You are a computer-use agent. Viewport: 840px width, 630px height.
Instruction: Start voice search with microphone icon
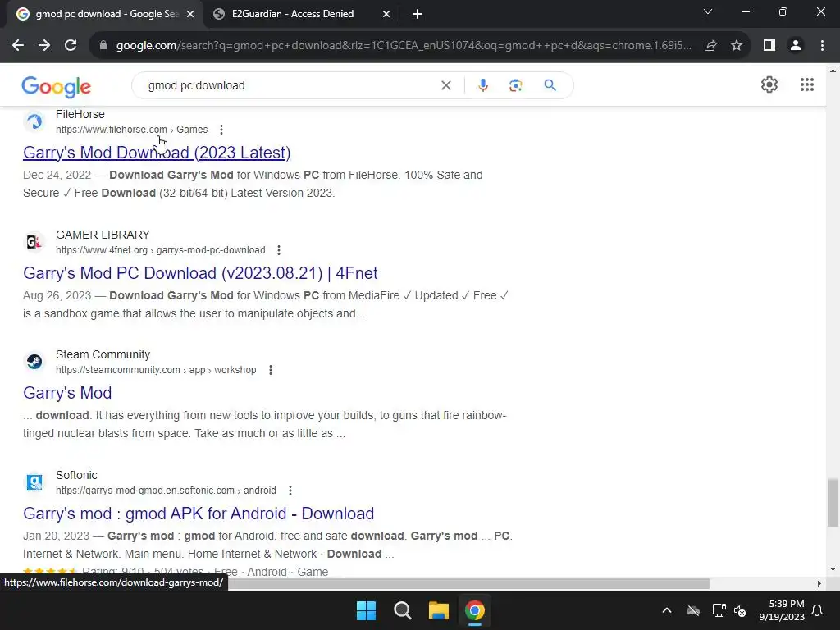tap(482, 85)
